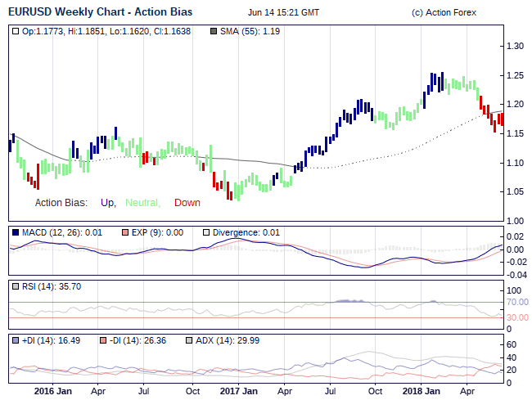Click the blue 'Up,' Action Bias label
Image resolution: width=532 pixels, height=400 pixels.
108,203
